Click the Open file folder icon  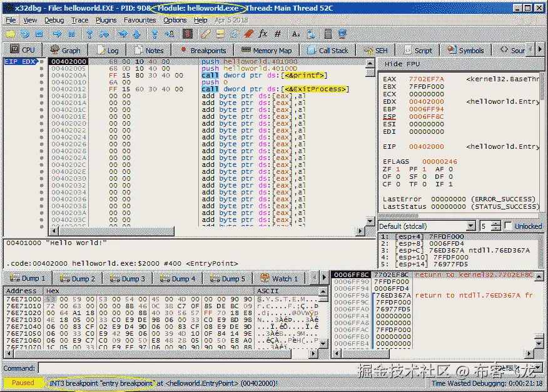click(10, 34)
